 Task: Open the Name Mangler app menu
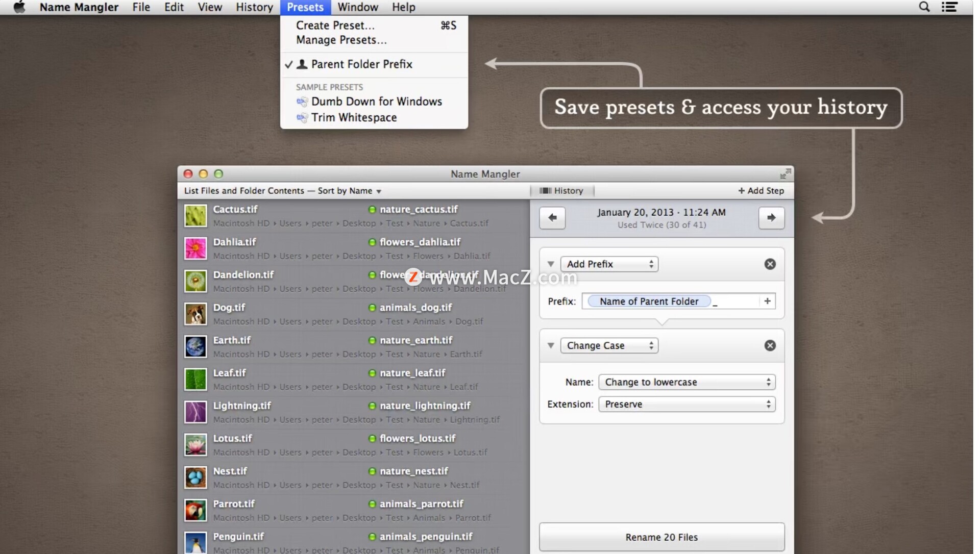tap(79, 7)
